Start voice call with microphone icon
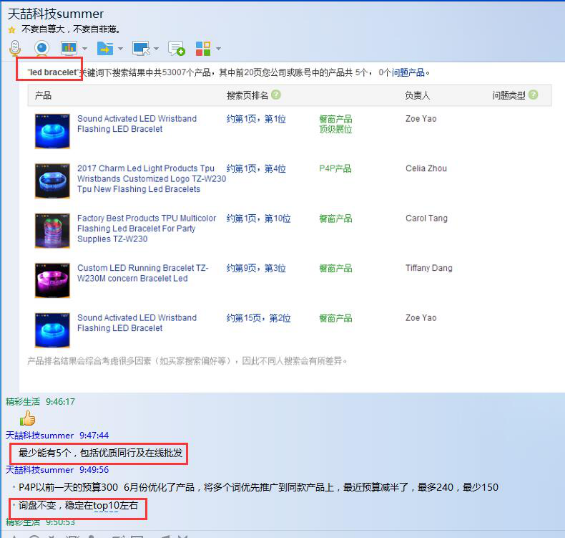The image size is (566, 538). coord(15,48)
